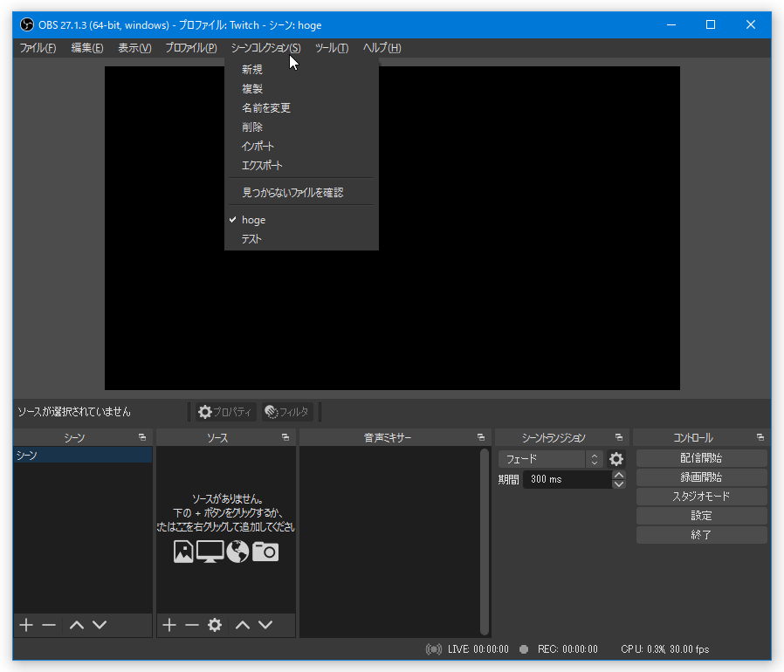The image size is (784, 672).
Task: Click the browser source globe icon
Action: click(x=237, y=552)
